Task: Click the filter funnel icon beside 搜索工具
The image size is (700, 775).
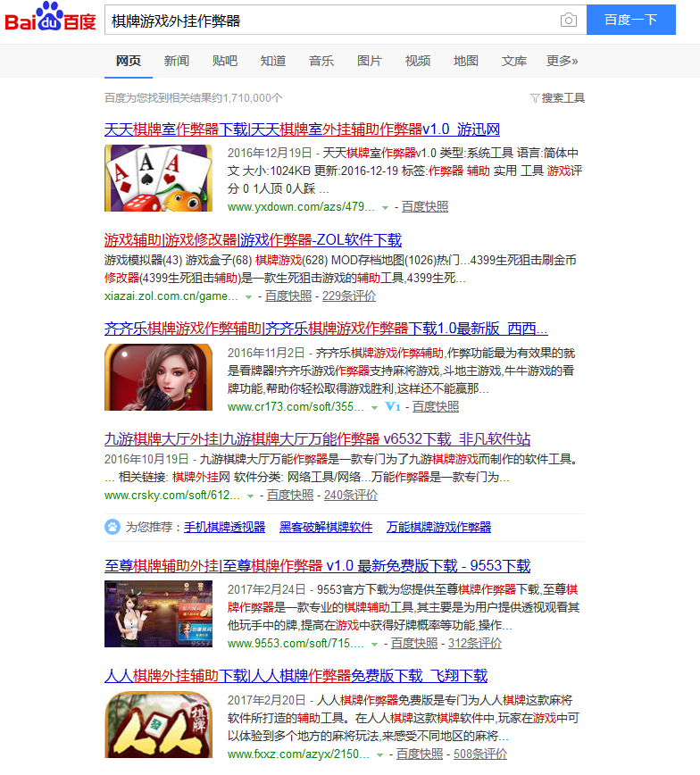Action: 535,98
